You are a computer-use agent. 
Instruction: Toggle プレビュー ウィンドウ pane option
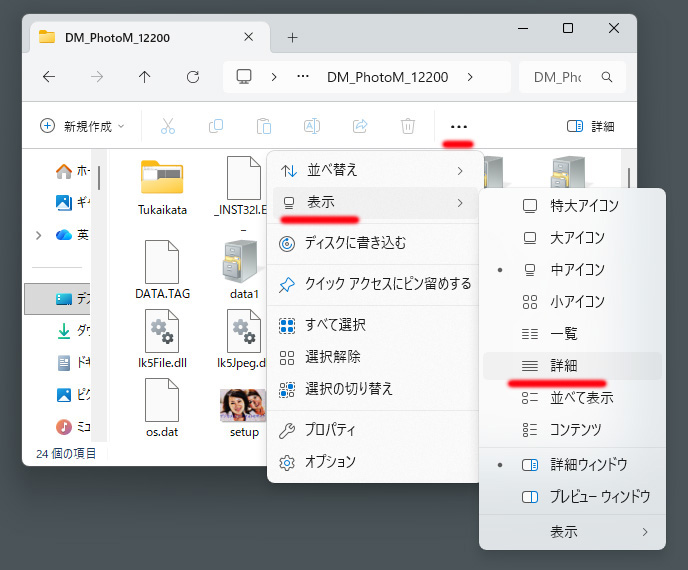[599, 496]
